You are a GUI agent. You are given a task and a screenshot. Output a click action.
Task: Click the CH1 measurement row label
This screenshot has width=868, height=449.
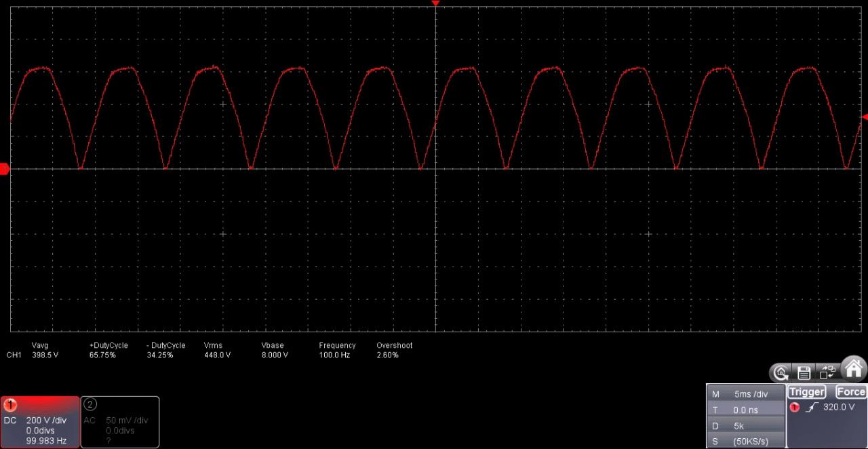coord(14,355)
